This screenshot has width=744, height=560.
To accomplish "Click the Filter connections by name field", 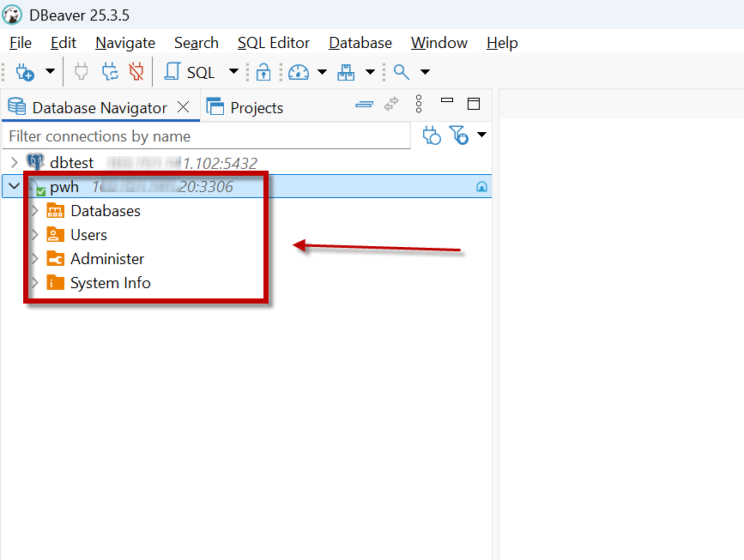I will 206,136.
